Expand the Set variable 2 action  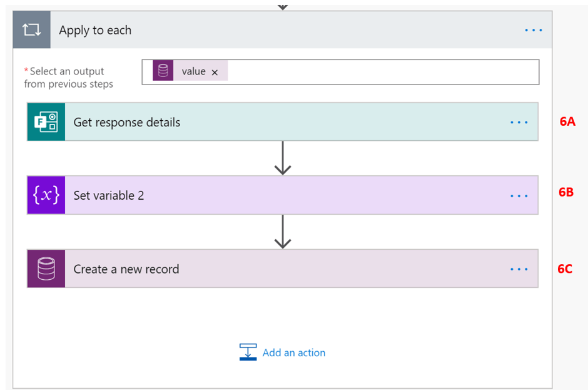click(x=283, y=195)
